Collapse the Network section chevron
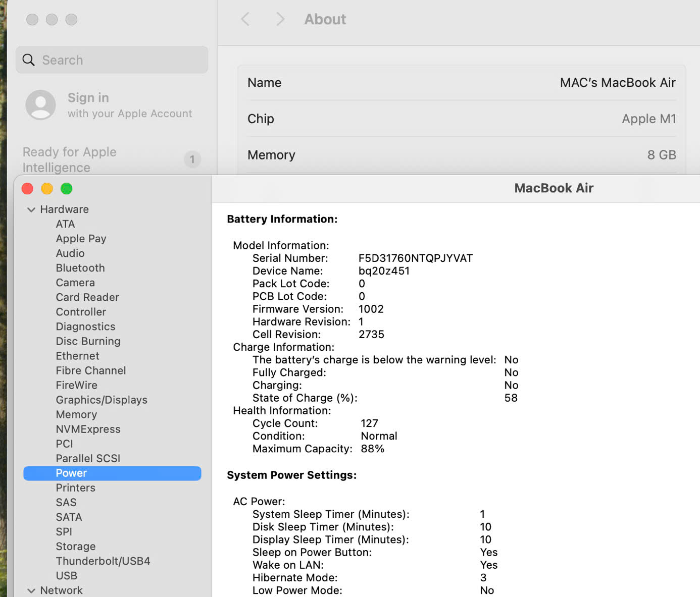This screenshot has height=597, width=700. [x=31, y=590]
